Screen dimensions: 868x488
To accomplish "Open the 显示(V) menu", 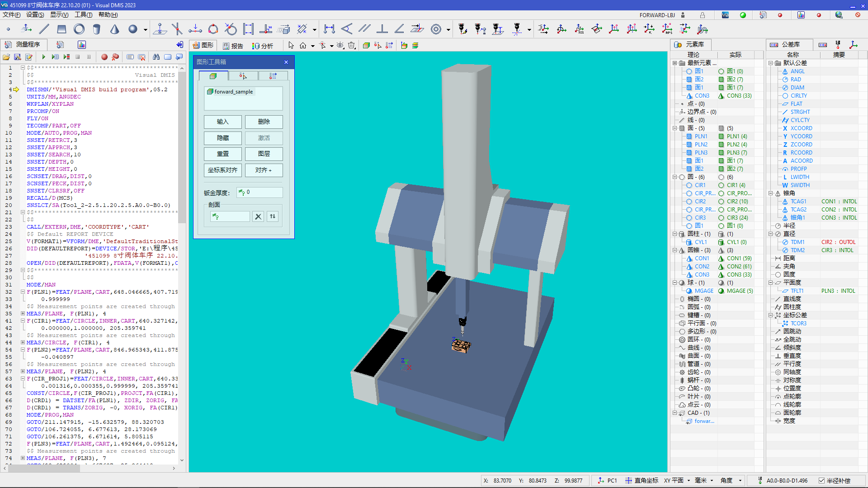I will (59, 15).
